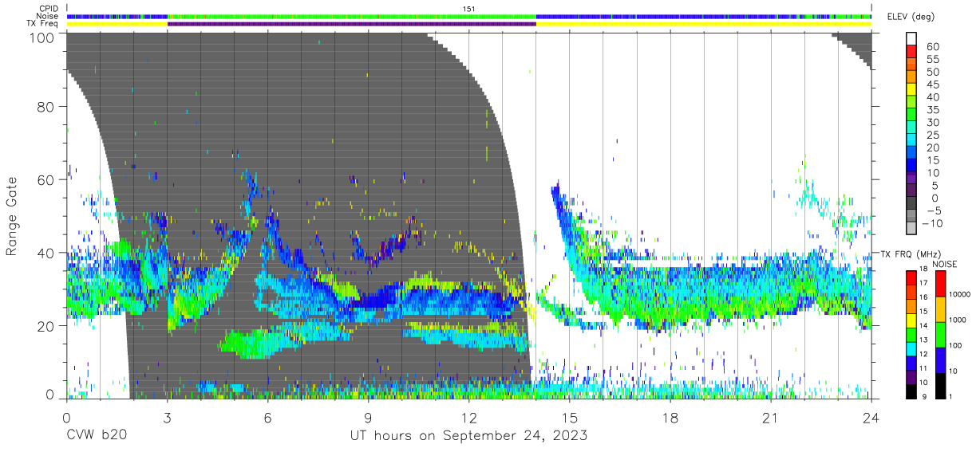Click 'UT hours on September 24, 2023'
Viewport: 980px width, 452px height.
[468, 436]
